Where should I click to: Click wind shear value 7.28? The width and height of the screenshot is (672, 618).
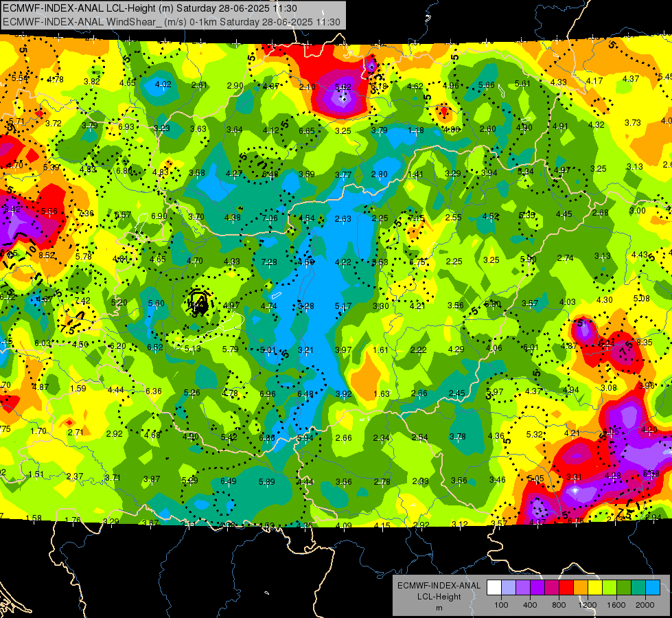pos(269,262)
